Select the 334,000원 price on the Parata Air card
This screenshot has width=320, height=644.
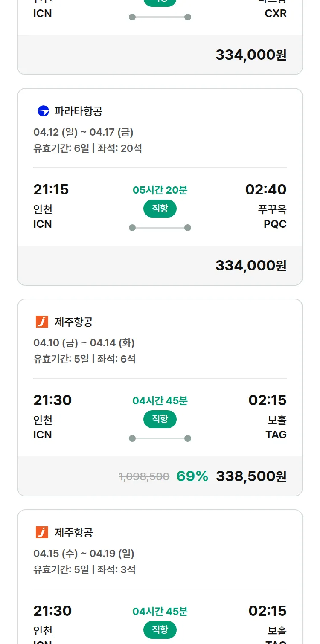tap(251, 266)
